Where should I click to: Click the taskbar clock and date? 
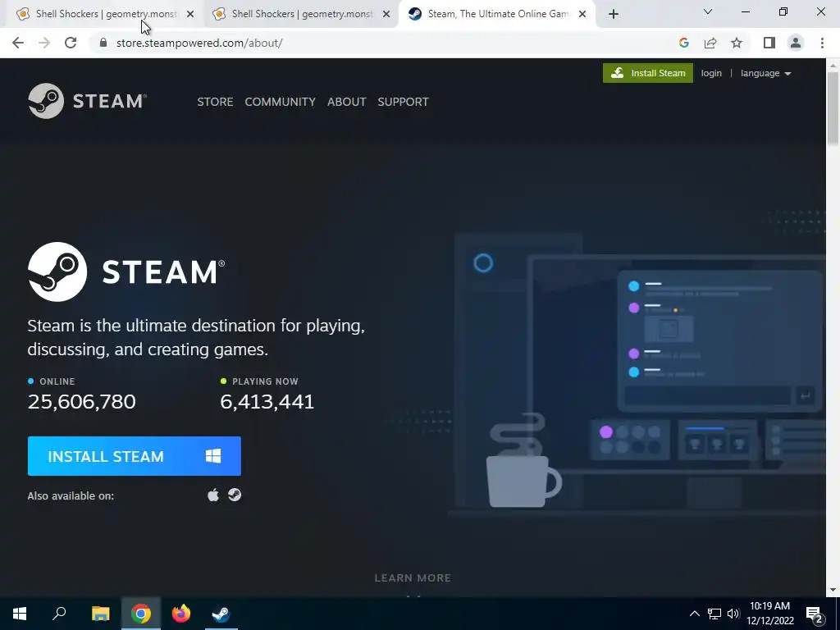click(769, 614)
